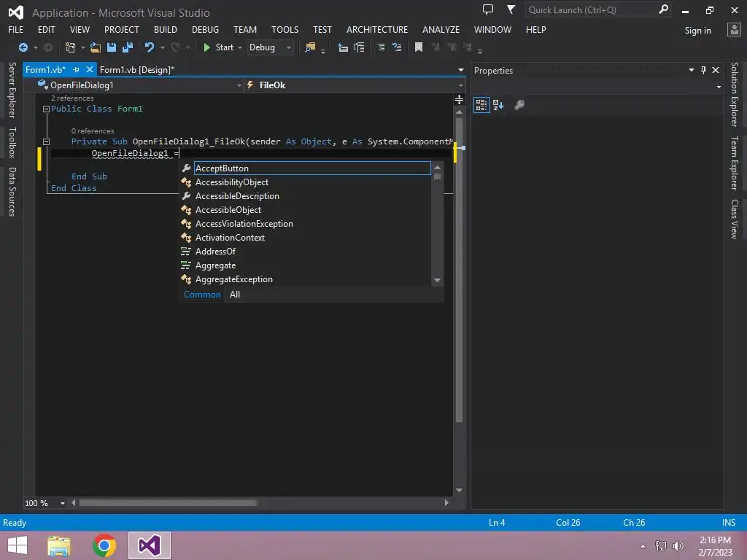The width and height of the screenshot is (747, 560).
Task: Click the New Project toolbar icon
Action: (x=70, y=47)
